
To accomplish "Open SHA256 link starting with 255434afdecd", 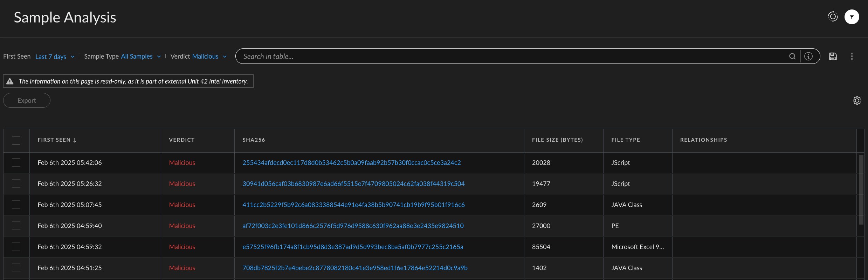I will pos(351,163).
